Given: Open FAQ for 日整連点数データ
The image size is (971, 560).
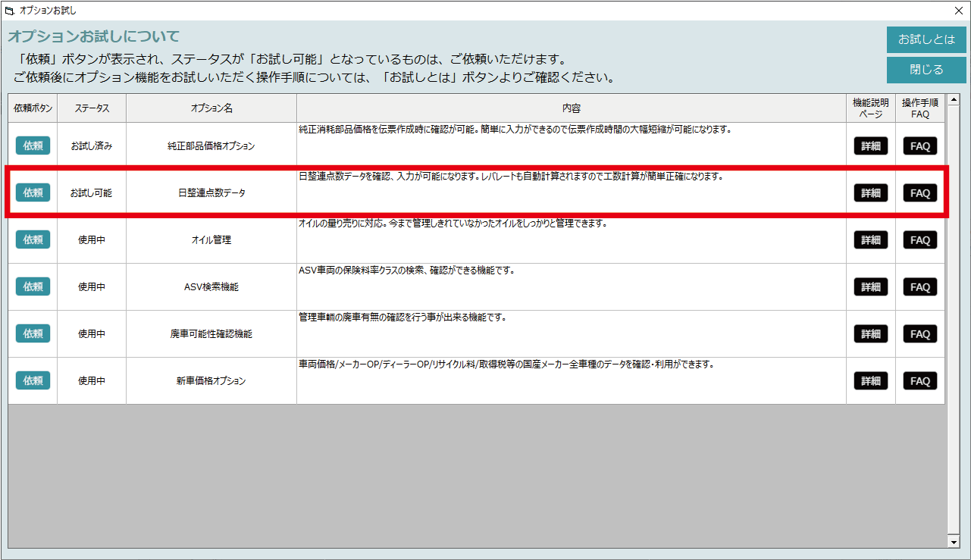Looking at the screenshot, I should 920,193.
